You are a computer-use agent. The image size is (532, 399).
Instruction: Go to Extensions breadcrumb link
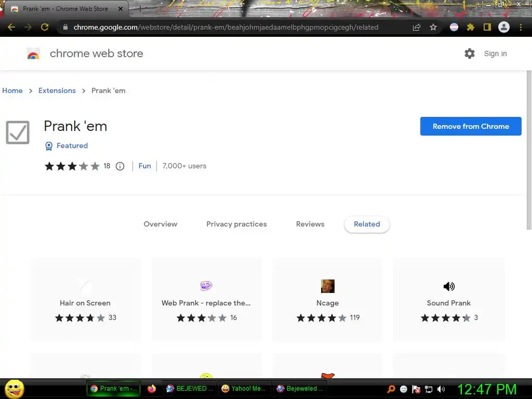57,90
